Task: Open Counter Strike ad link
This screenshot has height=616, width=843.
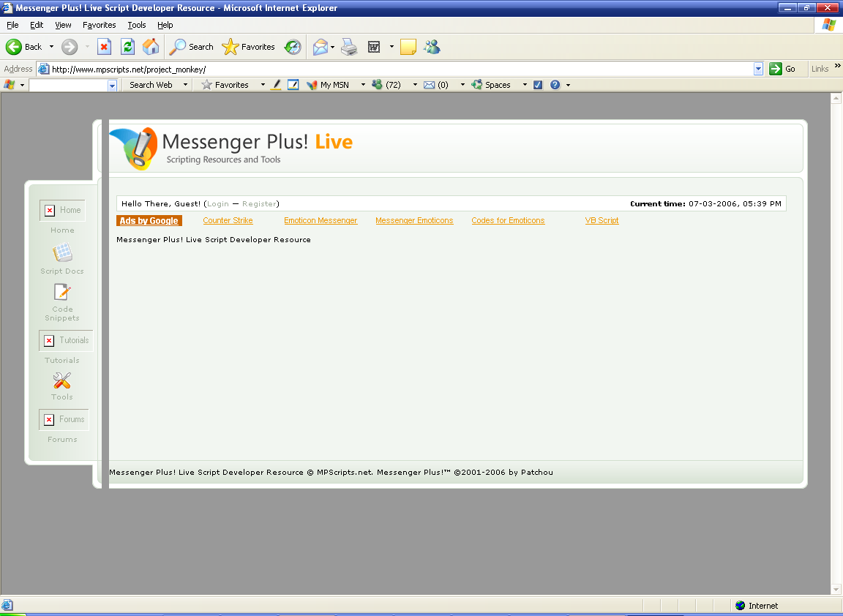Action: 228,220
